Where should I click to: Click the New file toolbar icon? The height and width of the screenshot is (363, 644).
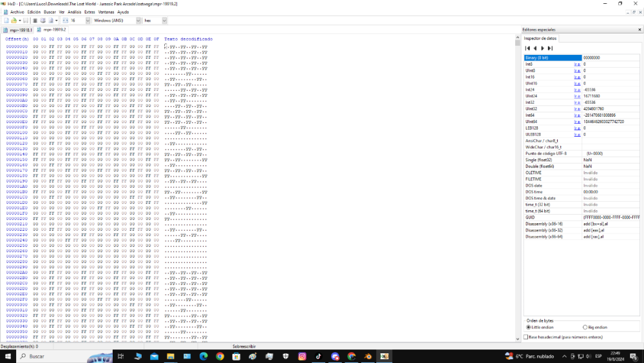pyautogui.click(x=6, y=21)
